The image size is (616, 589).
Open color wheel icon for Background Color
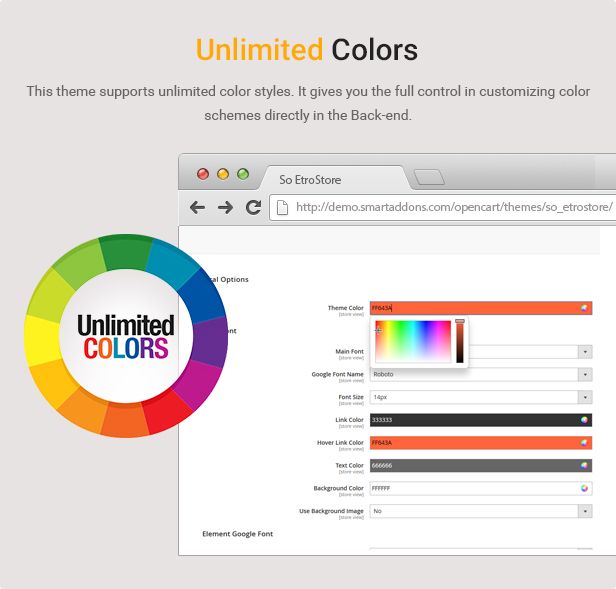(x=584, y=488)
